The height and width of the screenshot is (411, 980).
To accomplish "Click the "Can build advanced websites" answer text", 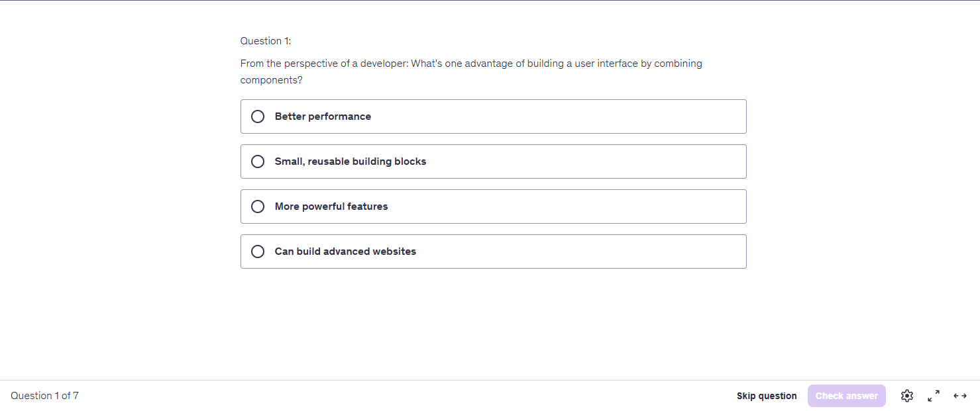I will (345, 251).
